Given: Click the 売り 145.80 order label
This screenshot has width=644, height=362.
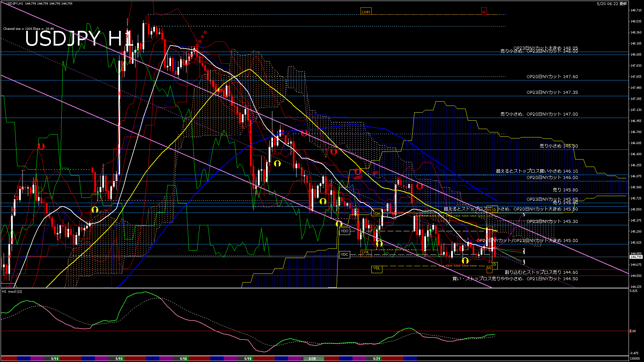Looking at the screenshot, I should (x=565, y=190).
